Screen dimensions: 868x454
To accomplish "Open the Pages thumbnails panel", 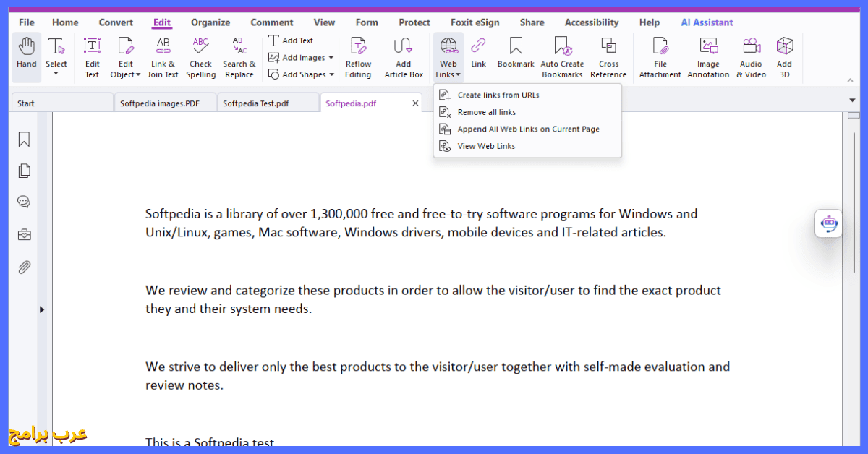I will pyautogui.click(x=24, y=171).
